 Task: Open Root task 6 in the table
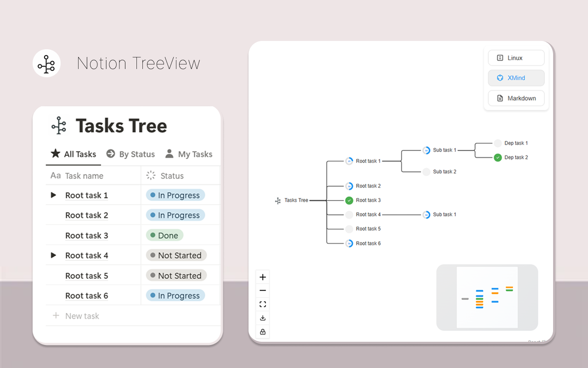[x=86, y=296]
